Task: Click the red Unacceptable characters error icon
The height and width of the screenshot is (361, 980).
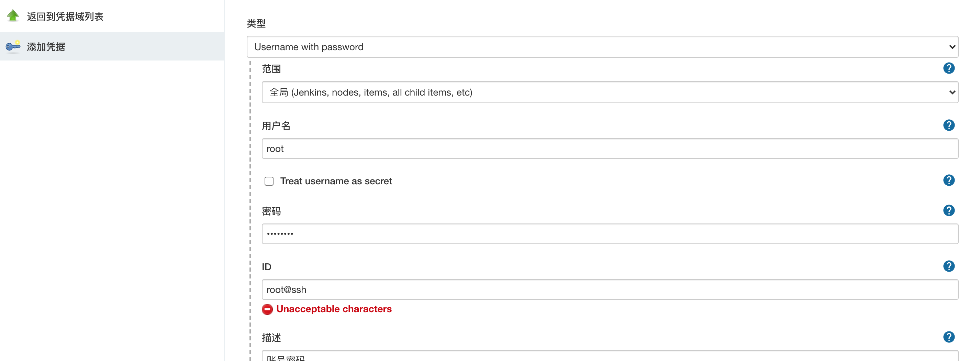Action: tap(267, 309)
